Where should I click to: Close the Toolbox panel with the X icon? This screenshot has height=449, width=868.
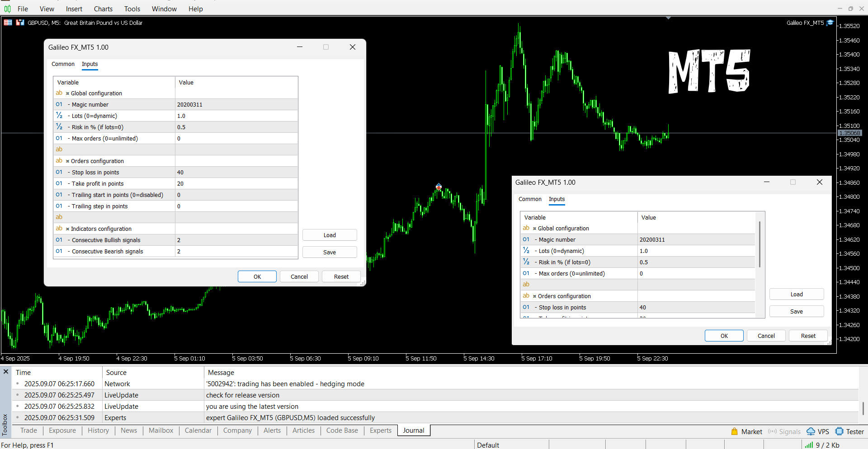6,372
